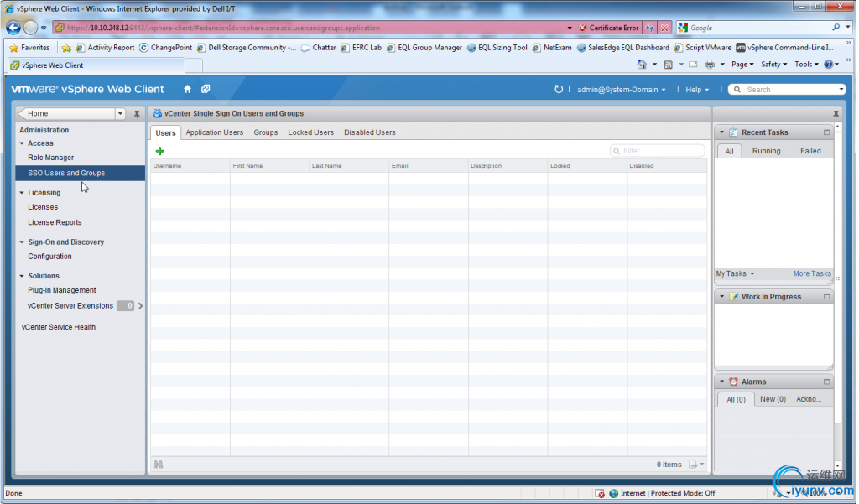The height and width of the screenshot is (504, 859).
Task: Open the EQL Group Manager favorite link
Action: [x=424, y=48]
